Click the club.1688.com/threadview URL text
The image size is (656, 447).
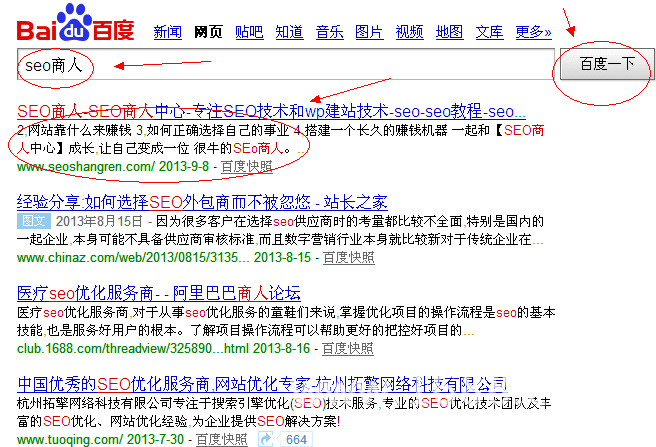(133, 348)
